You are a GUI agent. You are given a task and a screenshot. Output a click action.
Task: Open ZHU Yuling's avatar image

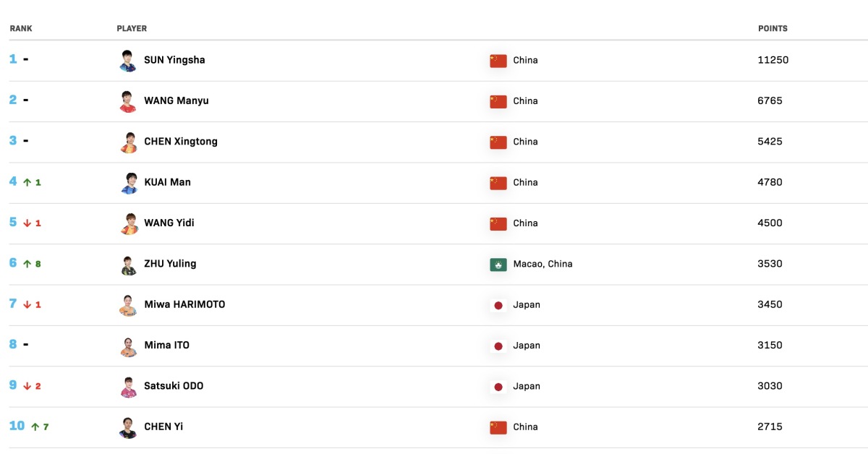pyautogui.click(x=128, y=265)
